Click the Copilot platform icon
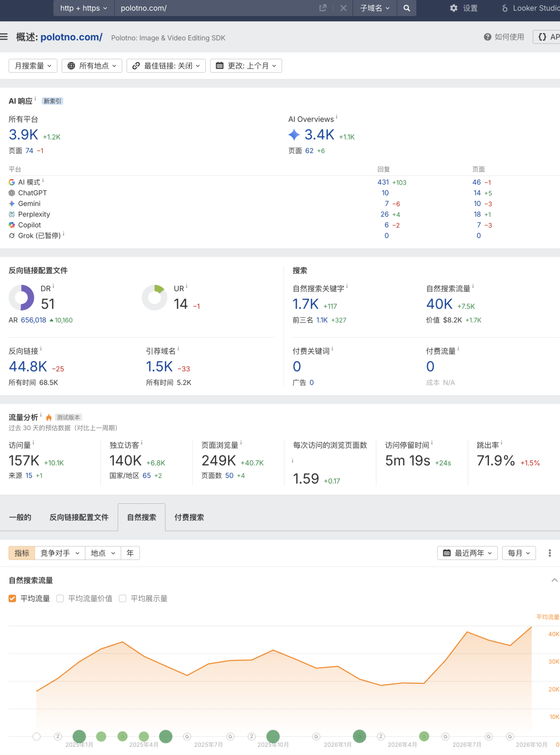The width and height of the screenshot is (560, 755). (12, 225)
